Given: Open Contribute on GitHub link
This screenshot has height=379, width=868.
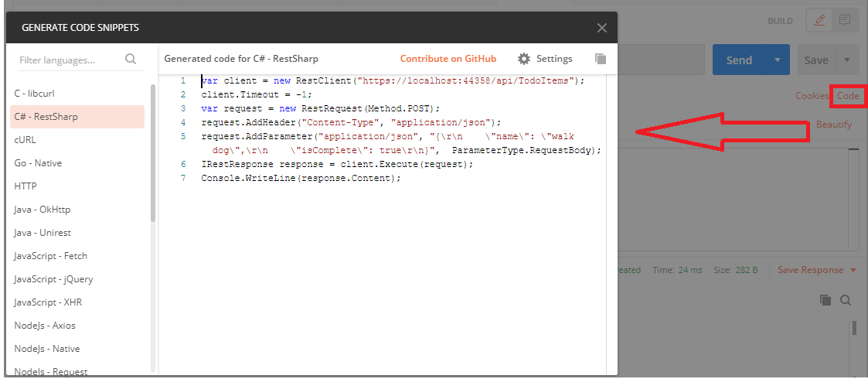Looking at the screenshot, I should 448,59.
